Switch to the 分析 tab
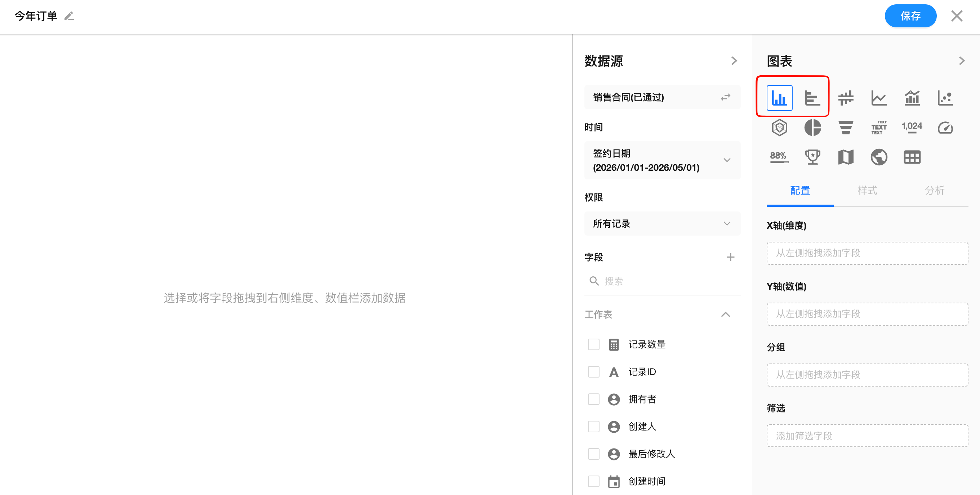 (x=934, y=190)
